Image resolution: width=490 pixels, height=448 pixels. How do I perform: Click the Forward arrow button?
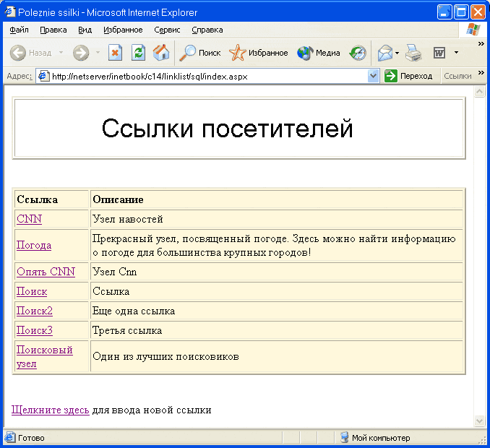click(x=81, y=53)
